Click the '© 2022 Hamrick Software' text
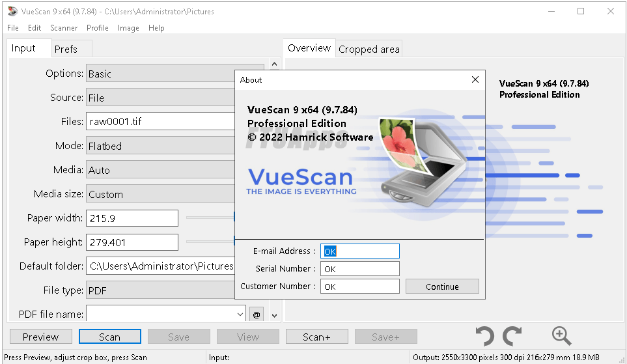 [311, 137]
